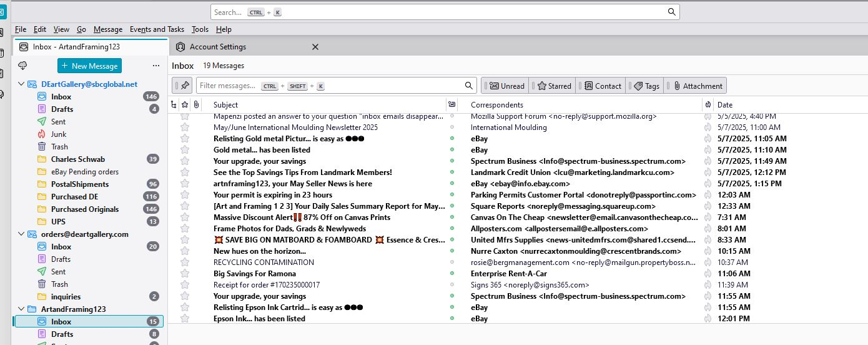Star the RECYCLING CONTAMINATION message
Viewport: 868px width, 345px height.
click(185, 262)
